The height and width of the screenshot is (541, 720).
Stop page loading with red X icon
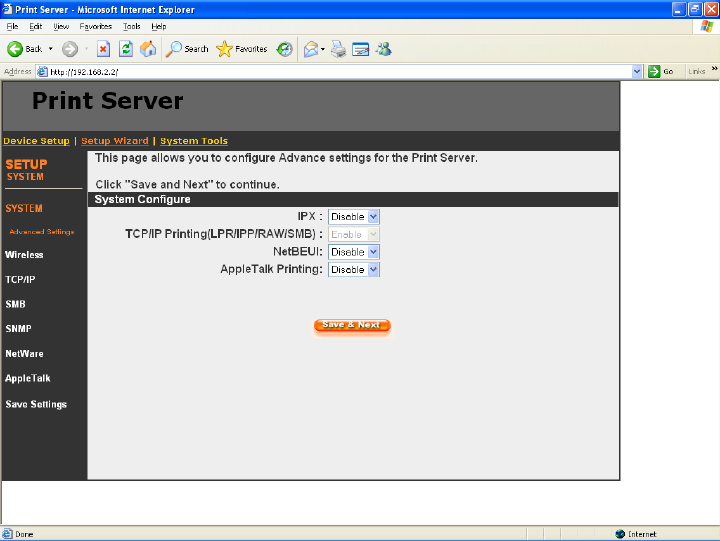(103, 49)
